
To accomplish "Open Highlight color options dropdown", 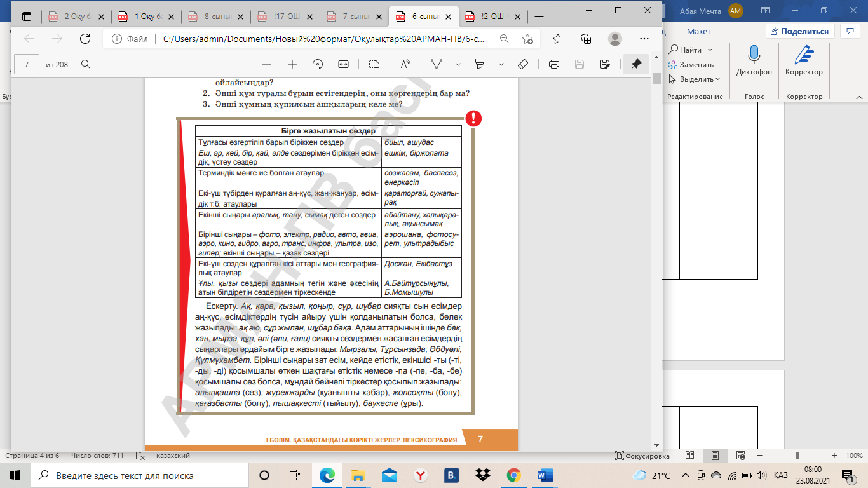I will click(x=501, y=64).
